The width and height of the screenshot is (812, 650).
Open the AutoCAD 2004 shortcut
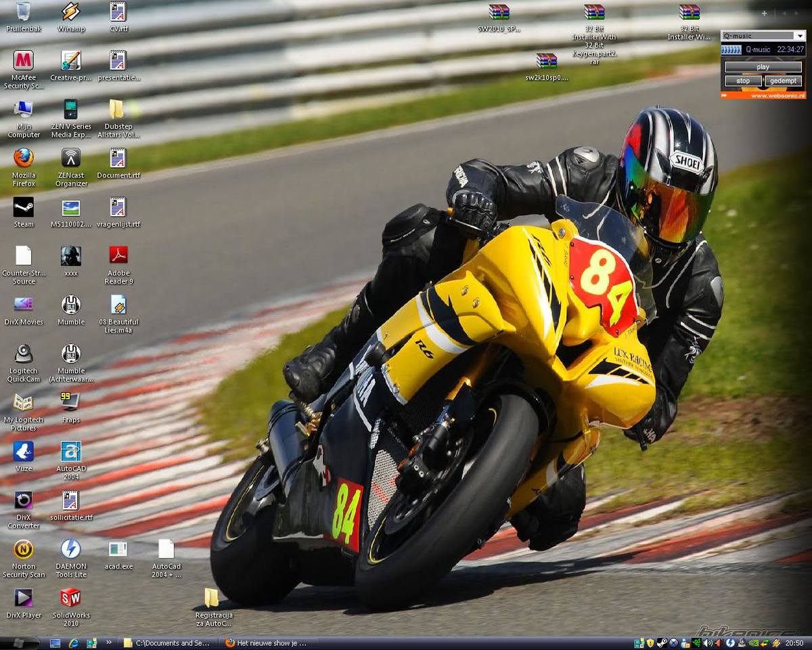tap(71, 452)
